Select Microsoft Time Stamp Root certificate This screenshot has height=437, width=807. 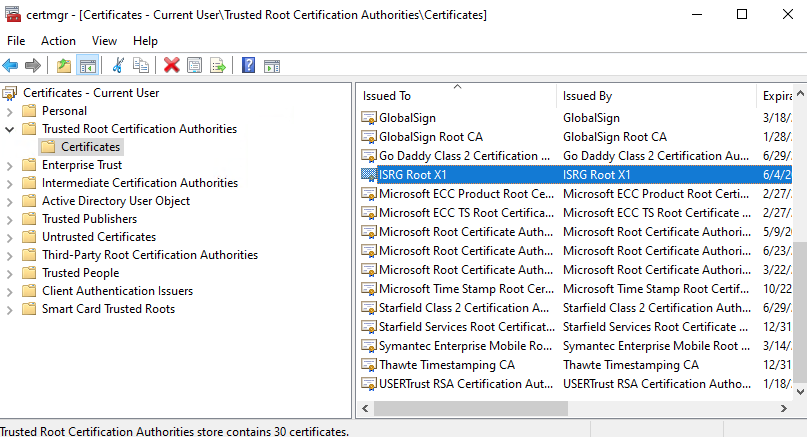coord(575,289)
